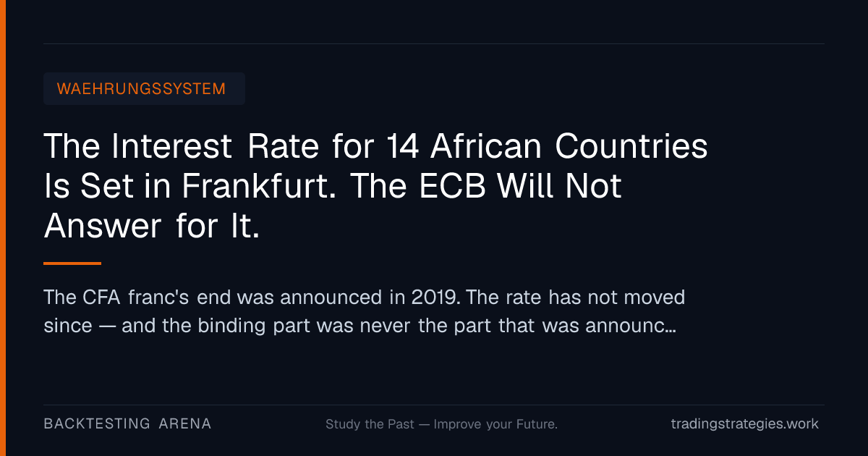This screenshot has height=456, width=868.
Task: Click the short orange underline below the headline
Action: tap(72, 263)
